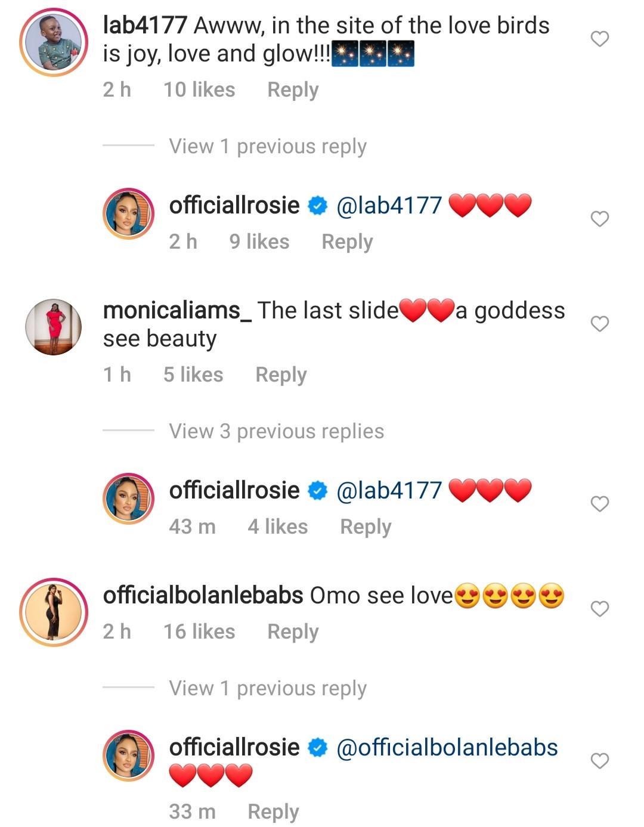Reply to officiallrosie's 33 m comment
This screenshot has height=827, width=644.
coord(273,812)
